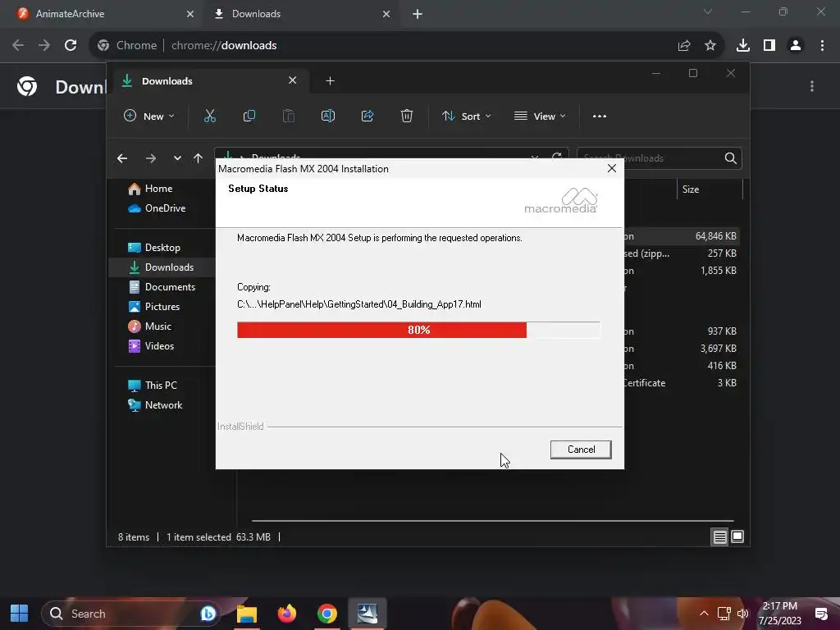This screenshot has height=630, width=840.
Task: Open the Windows Start menu
Action: coord(20,614)
